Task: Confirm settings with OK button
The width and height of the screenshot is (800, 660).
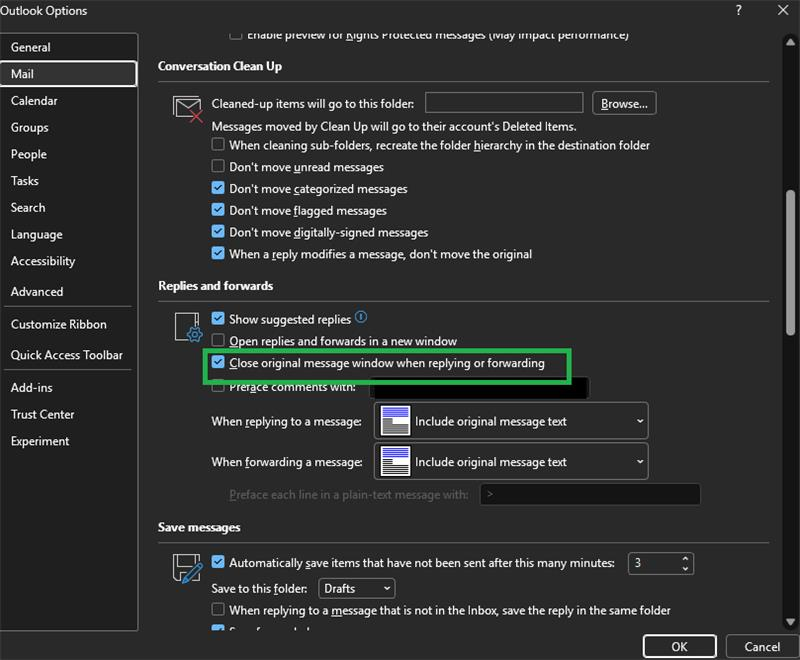Action: click(x=679, y=647)
